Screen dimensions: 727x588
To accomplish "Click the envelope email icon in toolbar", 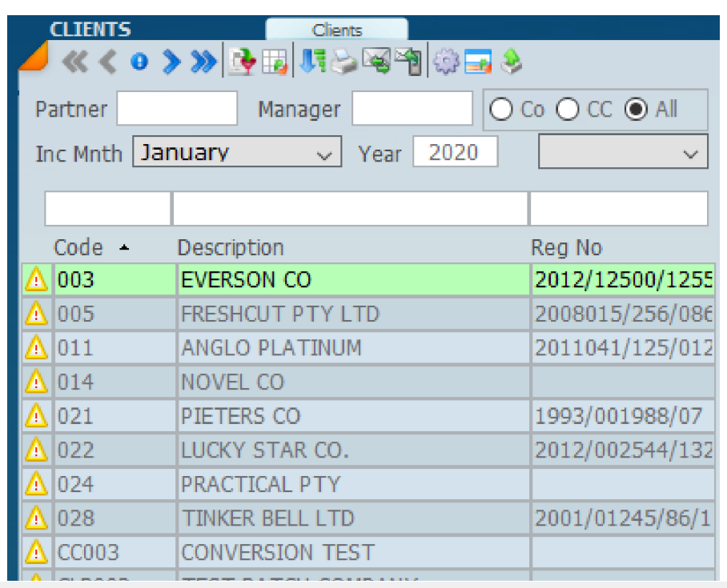I will 375,62.
